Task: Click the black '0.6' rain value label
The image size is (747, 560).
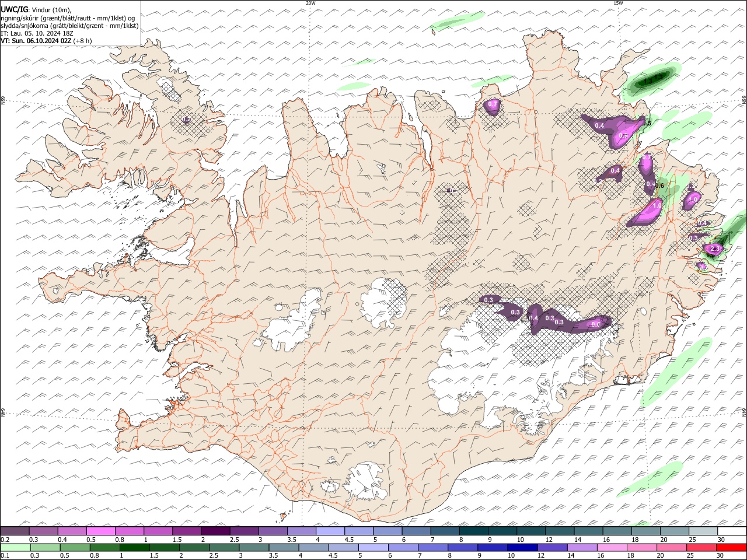Action: [660, 185]
